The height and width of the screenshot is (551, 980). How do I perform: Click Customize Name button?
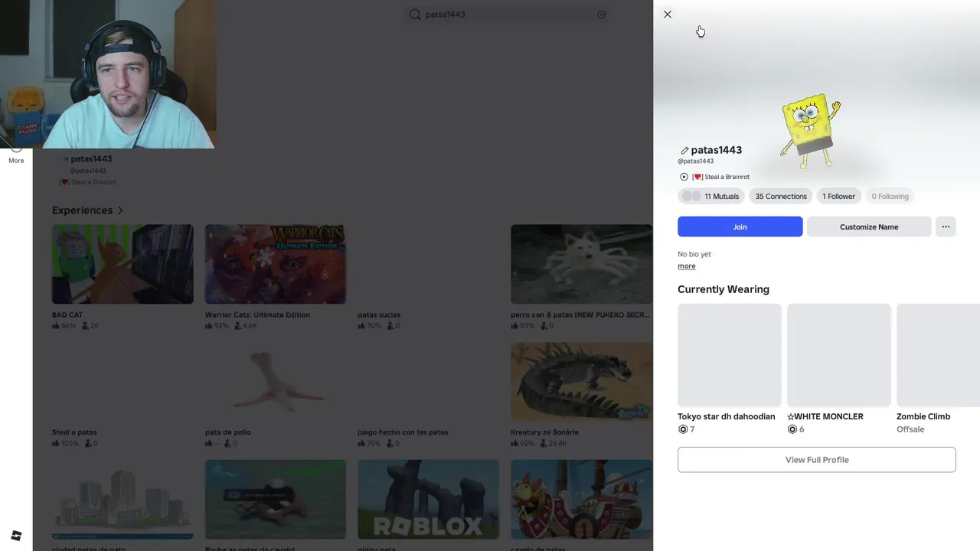tap(869, 227)
